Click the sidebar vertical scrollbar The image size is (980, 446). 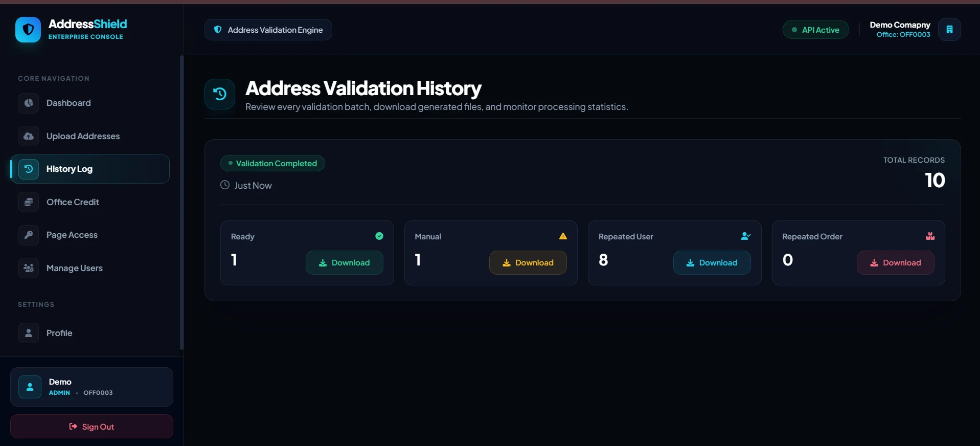(181, 203)
